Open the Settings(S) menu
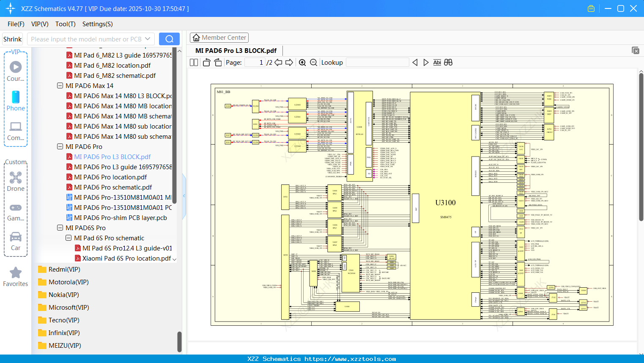The image size is (644, 363). 97,24
